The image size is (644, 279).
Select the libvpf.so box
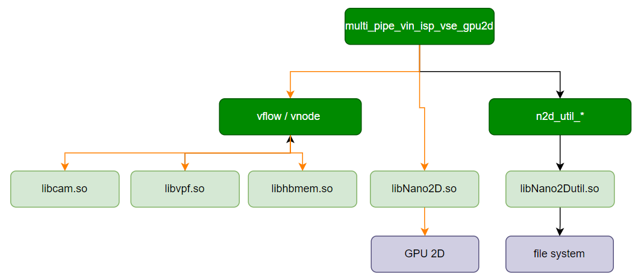[x=185, y=189]
